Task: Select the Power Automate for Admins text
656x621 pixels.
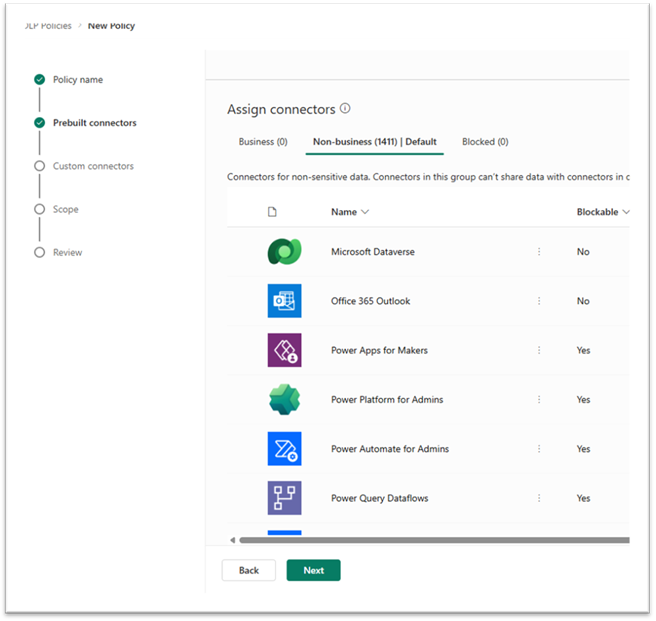Action: 390,449
